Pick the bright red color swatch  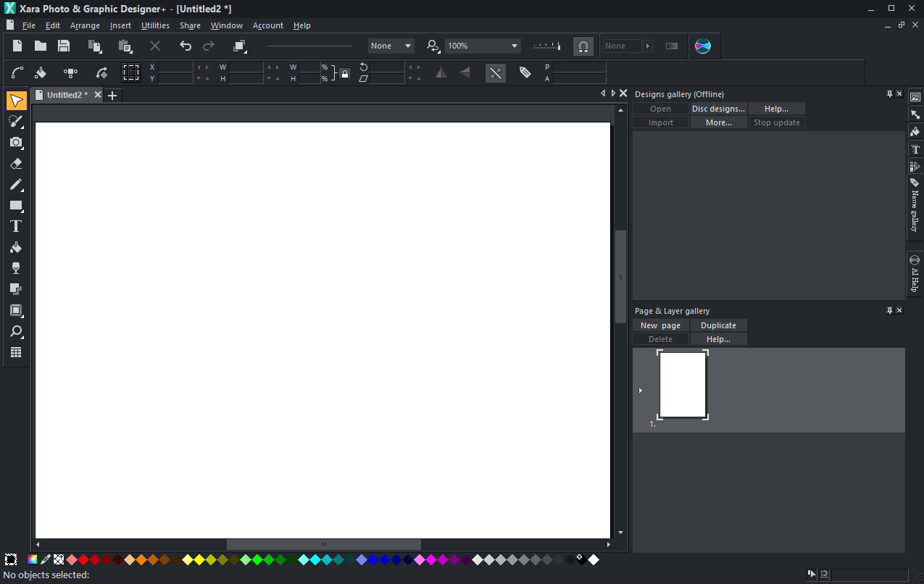click(x=83, y=559)
